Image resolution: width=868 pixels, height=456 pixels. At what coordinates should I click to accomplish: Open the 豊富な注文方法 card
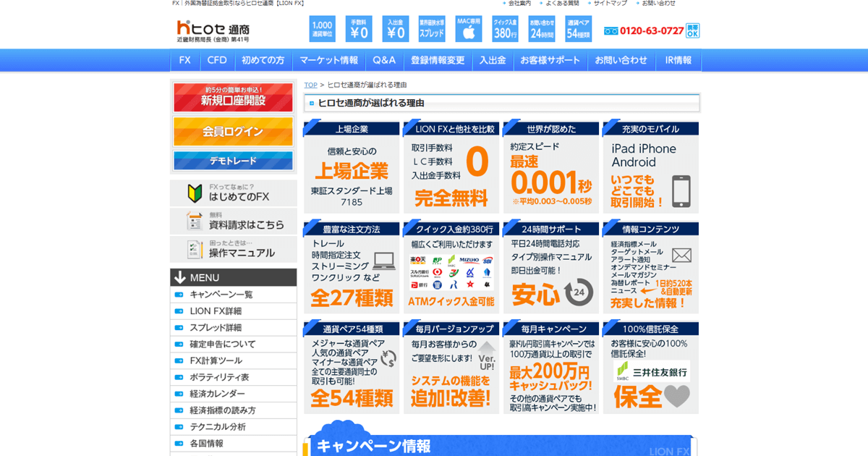[x=352, y=266]
